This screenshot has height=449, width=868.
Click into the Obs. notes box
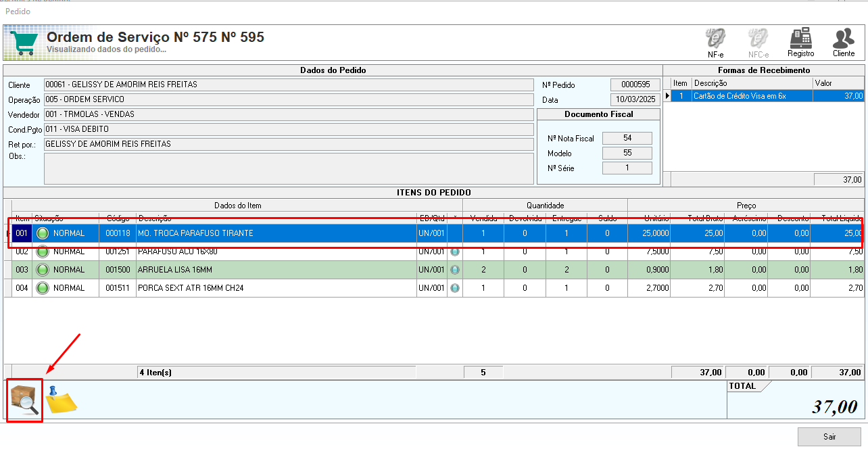click(289, 168)
